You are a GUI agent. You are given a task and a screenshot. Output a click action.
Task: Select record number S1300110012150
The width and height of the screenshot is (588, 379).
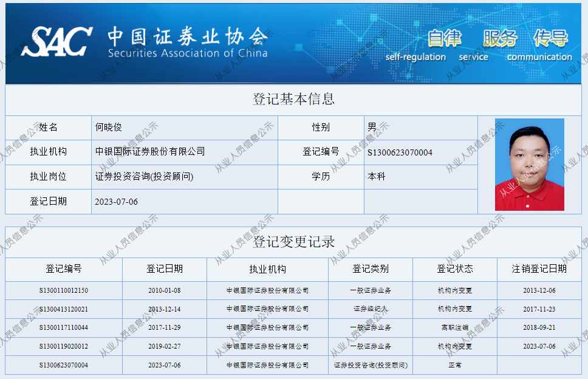pyautogui.click(x=64, y=291)
